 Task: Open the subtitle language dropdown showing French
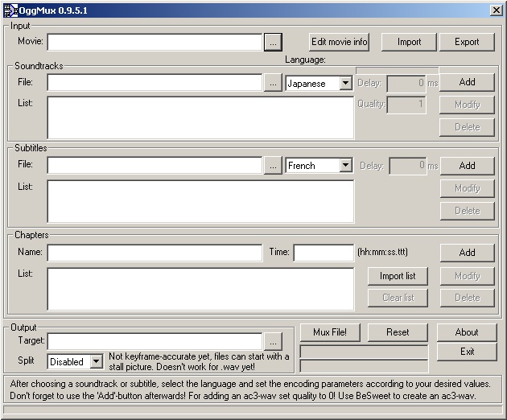click(x=319, y=166)
